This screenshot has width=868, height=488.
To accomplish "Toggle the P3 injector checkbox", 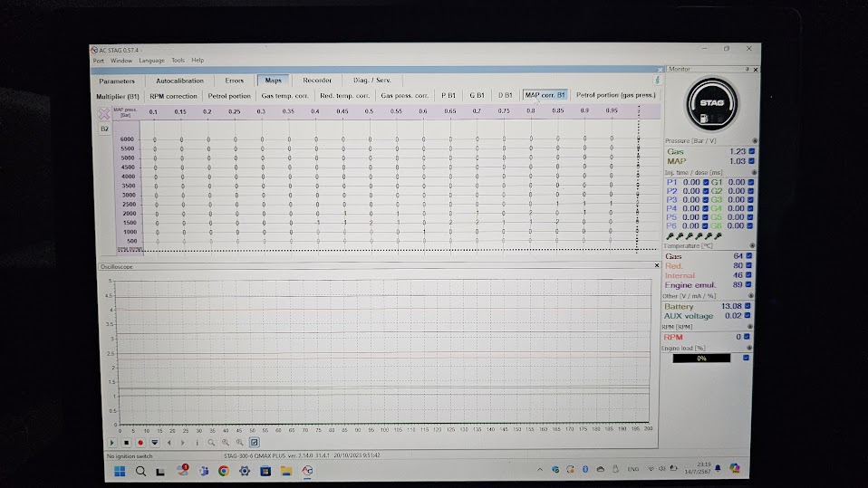I will pyautogui.click(x=705, y=200).
